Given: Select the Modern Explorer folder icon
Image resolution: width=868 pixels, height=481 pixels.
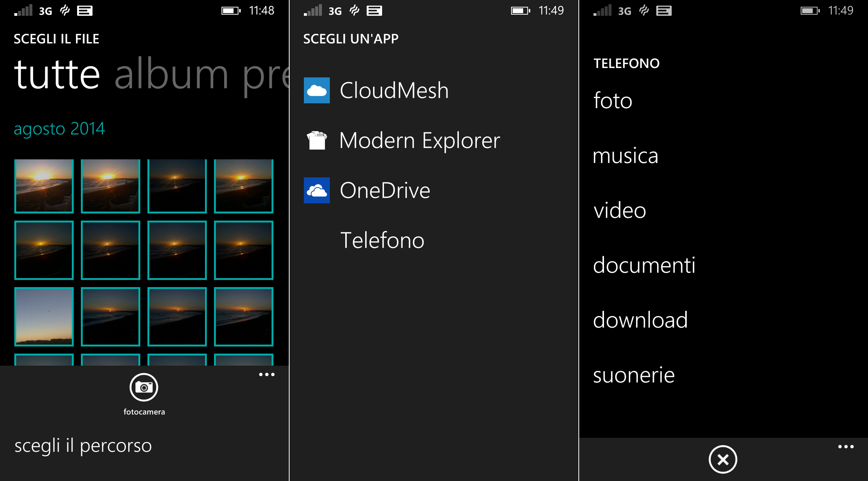Looking at the screenshot, I should [317, 140].
